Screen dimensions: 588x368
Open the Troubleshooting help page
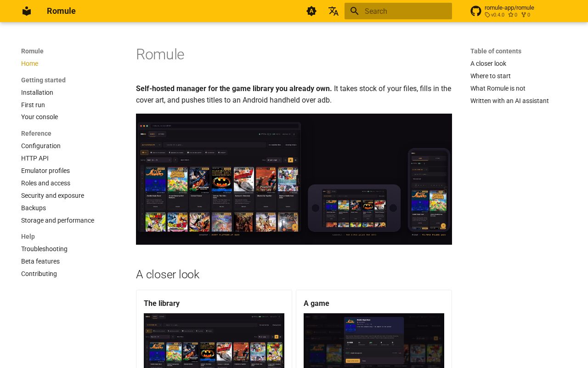tap(44, 249)
